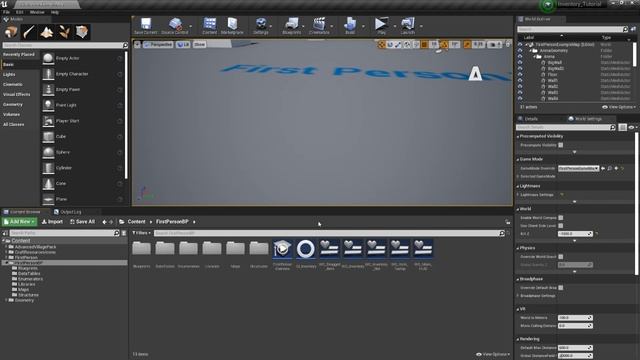
Task: Open the GI_Inventory asset thumbnail
Action: [x=306, y=249]
